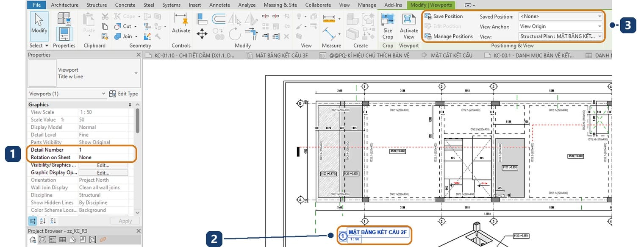The image size is (644, 247).
Task: Open the Saved Position dropdown
Action: tap(600, 17)
